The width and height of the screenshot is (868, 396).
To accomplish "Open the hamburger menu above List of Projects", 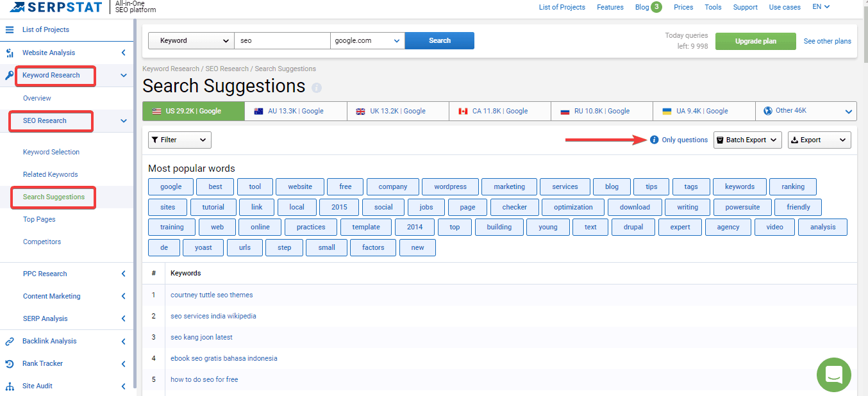I will [x=9, y=29].
